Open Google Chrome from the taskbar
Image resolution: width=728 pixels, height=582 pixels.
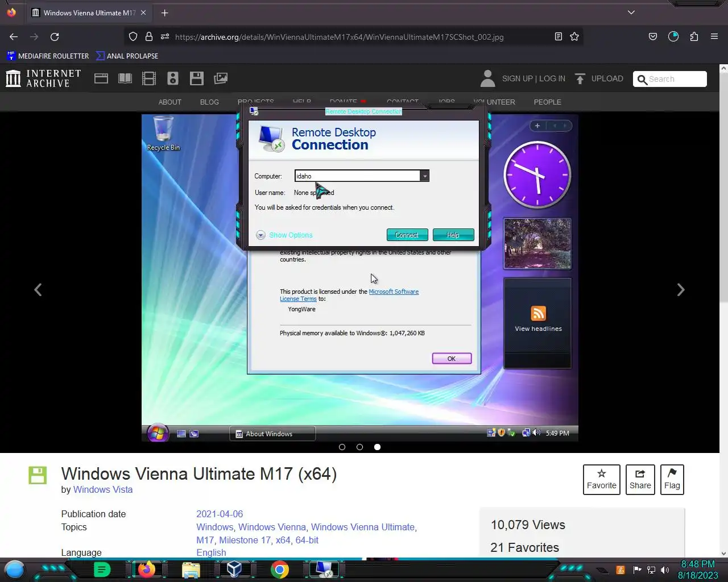[x=279, y=569]
